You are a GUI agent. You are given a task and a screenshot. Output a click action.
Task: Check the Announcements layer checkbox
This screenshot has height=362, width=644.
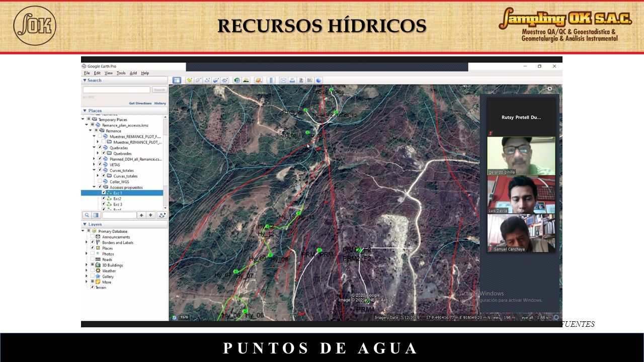(x=93, y=236)
